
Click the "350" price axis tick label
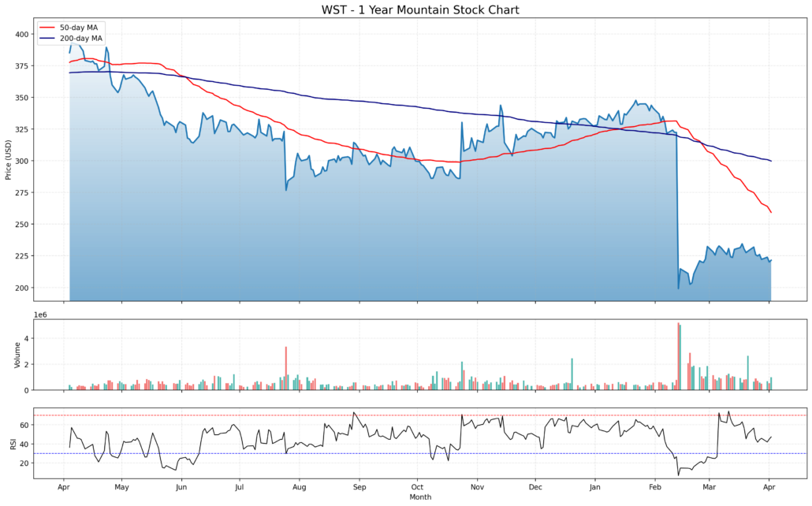22,98
